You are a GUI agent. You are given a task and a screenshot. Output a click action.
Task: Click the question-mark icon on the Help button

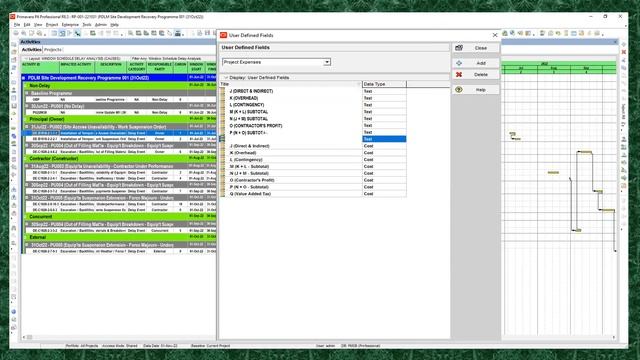(x=459, y=90)
